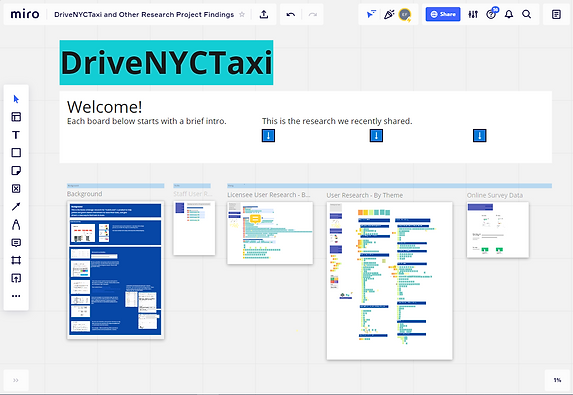Select the User Research - By Theme label

[x=365, y=195]
